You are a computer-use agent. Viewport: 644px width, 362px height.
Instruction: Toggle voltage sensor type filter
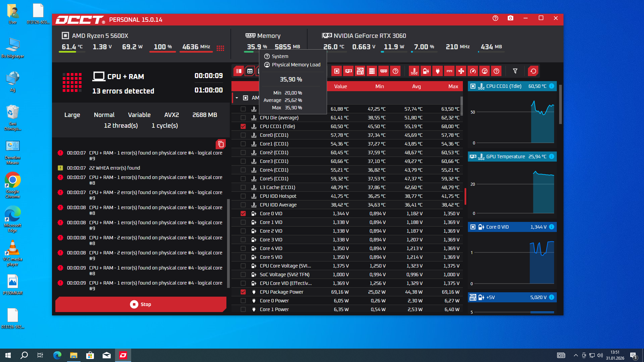[426, 71]
